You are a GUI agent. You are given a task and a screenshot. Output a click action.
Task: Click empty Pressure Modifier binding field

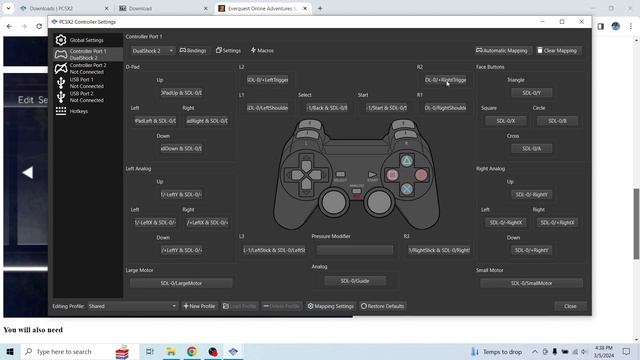pyautogui.click(x=355, y=250)
